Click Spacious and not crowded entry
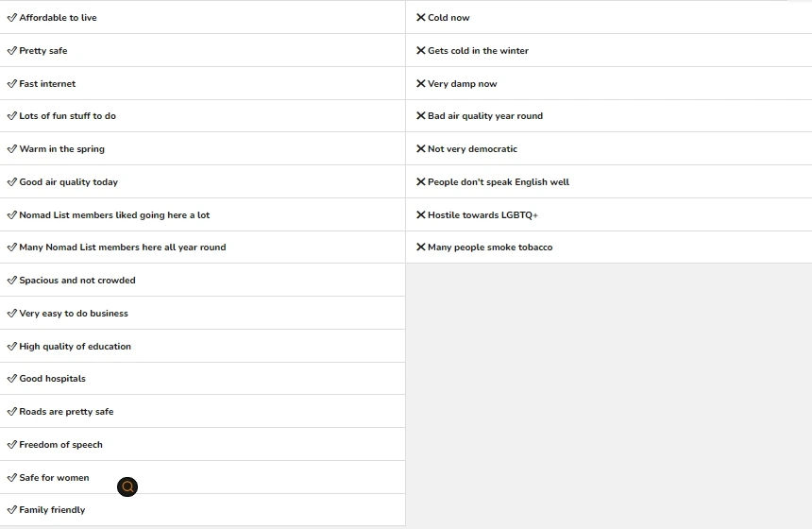This screenshot has height=529, width=812. (77, 281)
